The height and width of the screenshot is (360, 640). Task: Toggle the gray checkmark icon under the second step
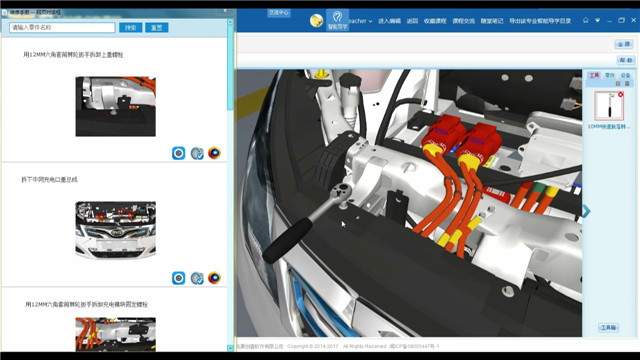pos(197,278)
